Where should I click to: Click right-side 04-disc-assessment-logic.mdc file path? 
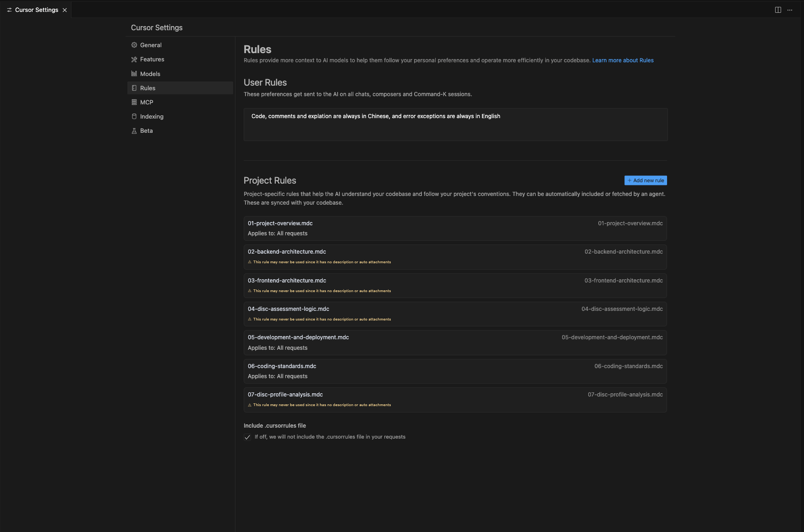(x=622, y=309)
